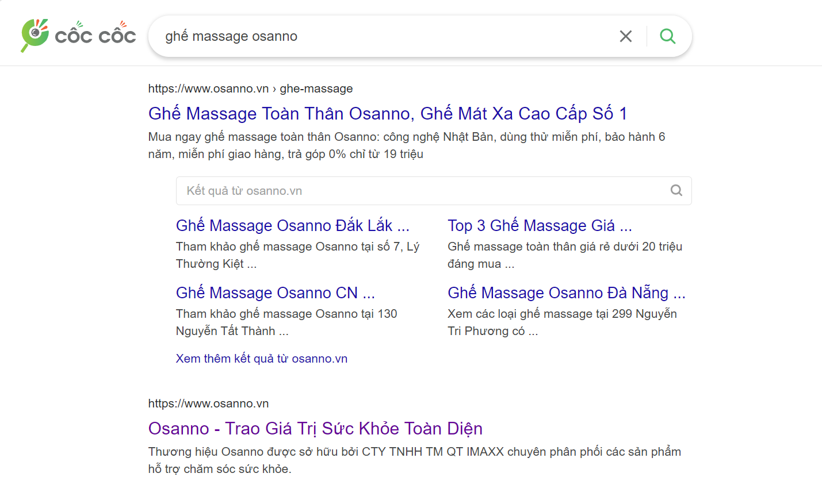Click the green search magnifier icon
The width and height of the screenshot is (822, 504).
click(667, 36)
